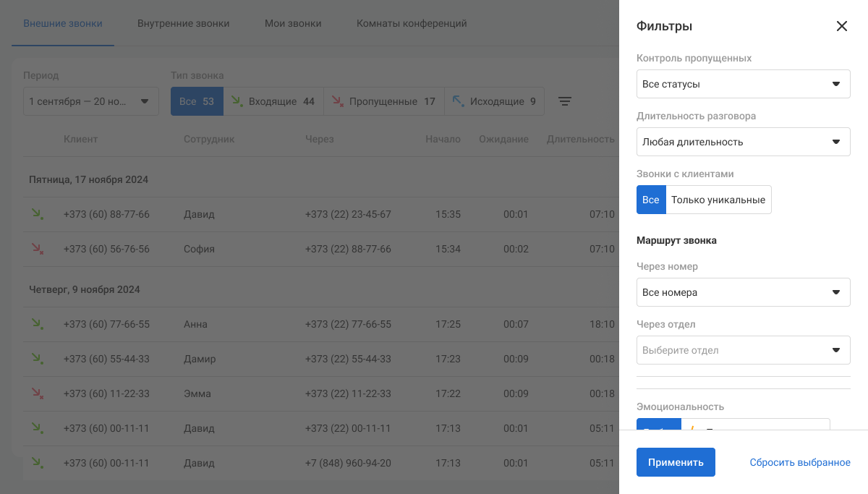The height and width of the screenshot is (494, 868).
Task: Open the Период date range selector
Action: tap(90, 102)
